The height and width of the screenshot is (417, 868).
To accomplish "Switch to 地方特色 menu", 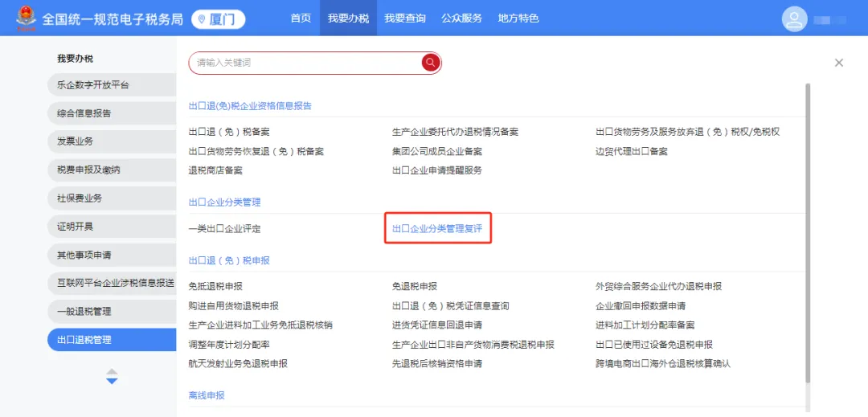I will (x=518, y=18).
